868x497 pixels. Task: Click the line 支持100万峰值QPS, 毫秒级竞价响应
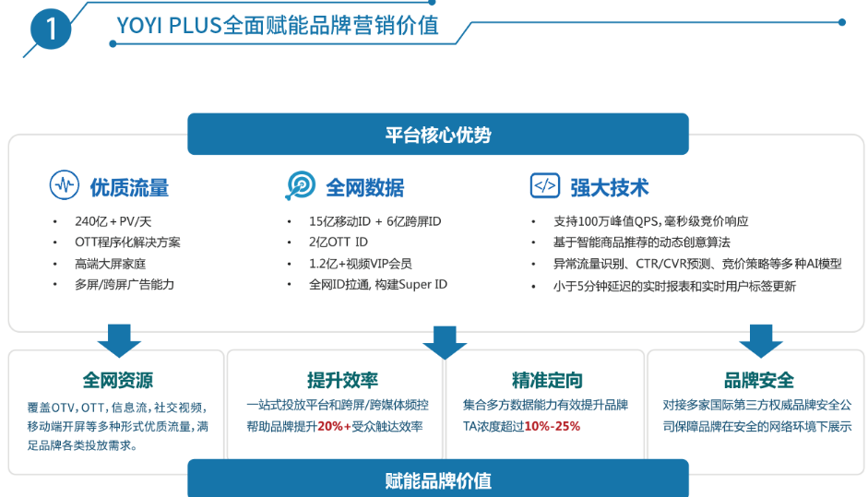(x=651, y=221)
